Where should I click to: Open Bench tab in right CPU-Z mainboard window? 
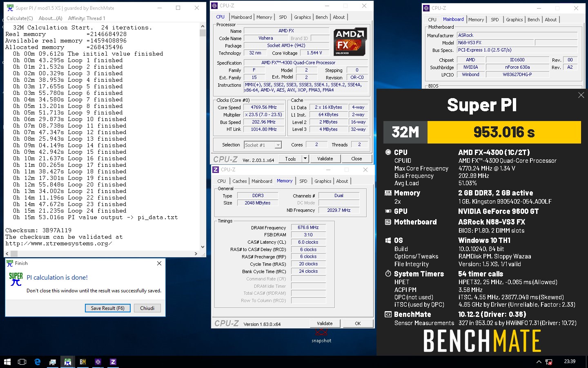tap(534, 20)
